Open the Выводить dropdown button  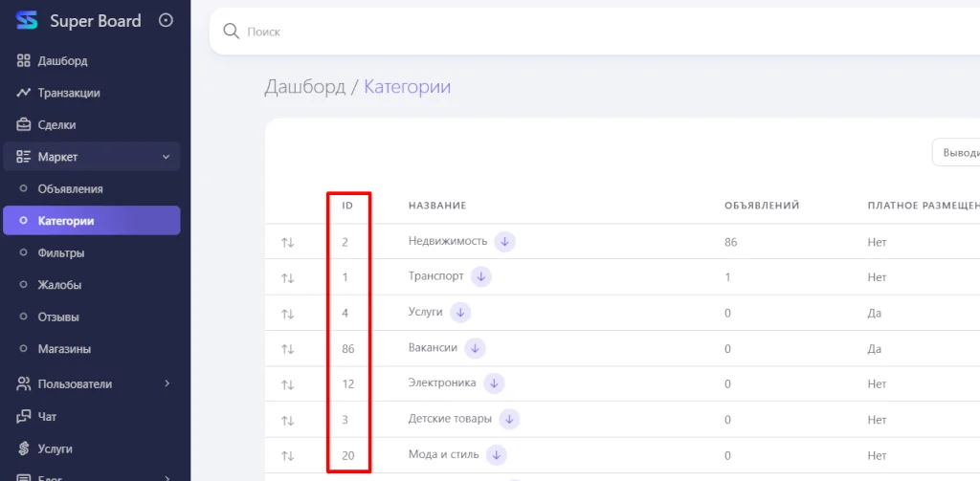[957, 153]
